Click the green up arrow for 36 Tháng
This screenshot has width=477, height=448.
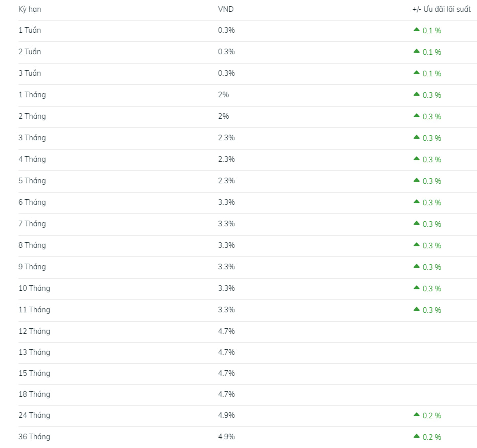click(x=417, y=436)
